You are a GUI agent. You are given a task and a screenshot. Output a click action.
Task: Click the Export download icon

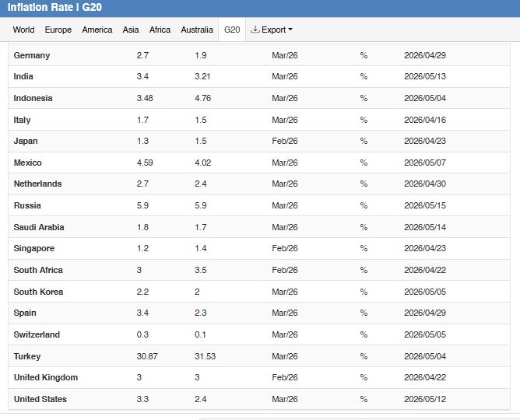pos(255,30)
